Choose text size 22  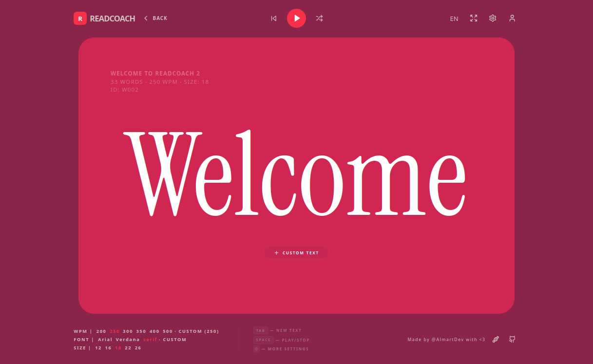point(128,348)
